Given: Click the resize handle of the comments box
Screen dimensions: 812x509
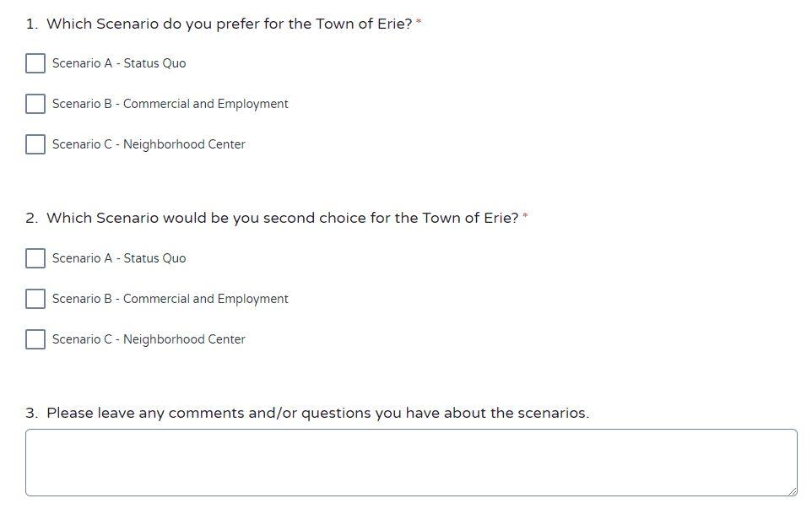Looking at the screenshot, I should [x=793, y=491].
